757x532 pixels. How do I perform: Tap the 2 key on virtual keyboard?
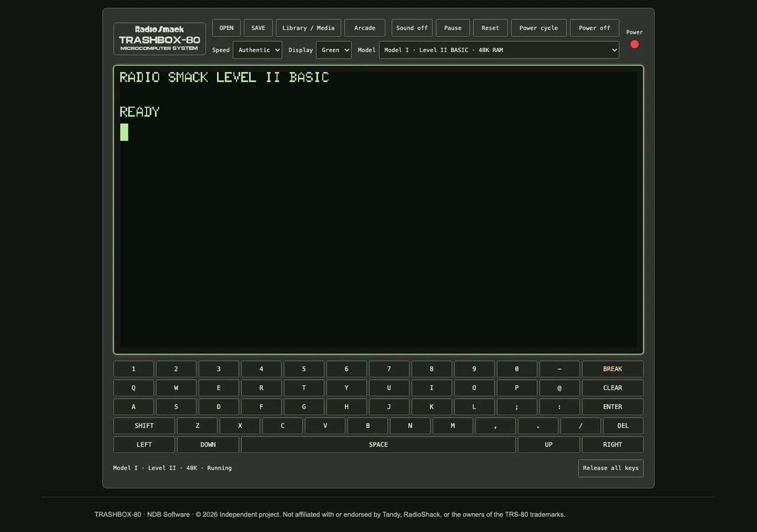click(x=176, y=369)
